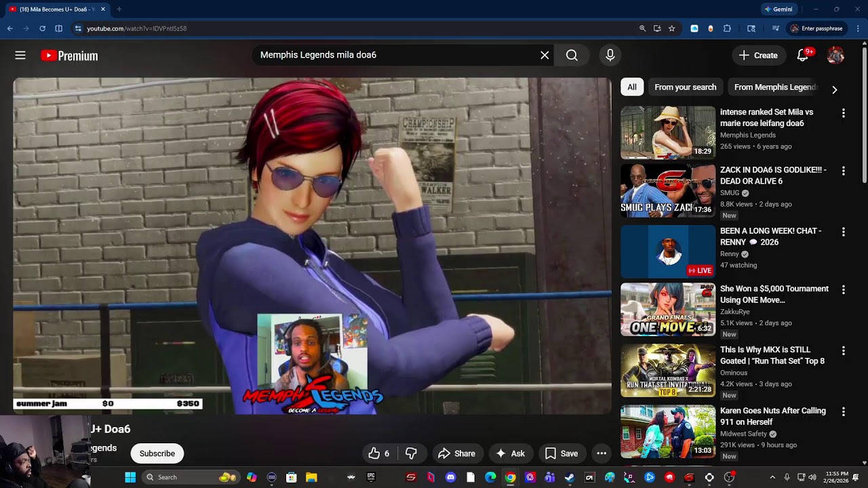Select the All filter chip
The height and width of the screenshot is (488, 868).
631,87
